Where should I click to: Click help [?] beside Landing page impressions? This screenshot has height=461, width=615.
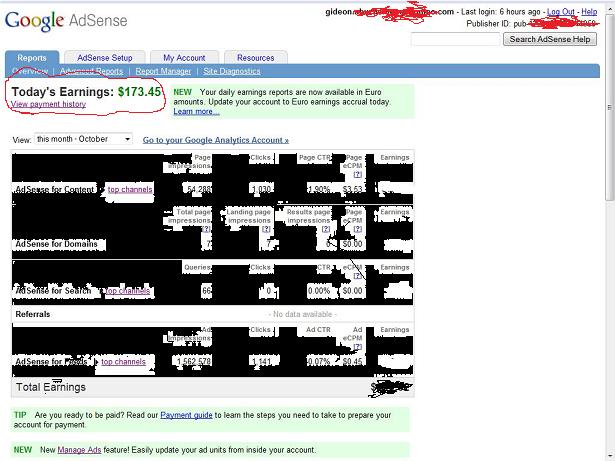pos(266,229)
